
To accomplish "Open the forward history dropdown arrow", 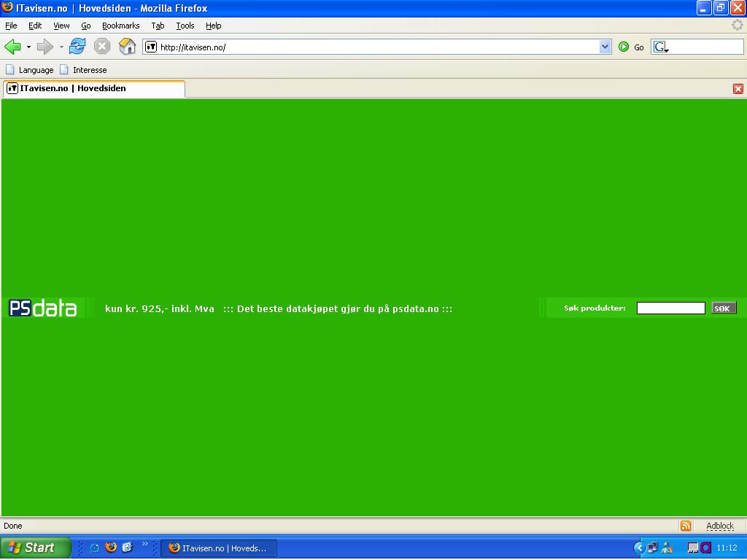I will (x=61, y=47).
